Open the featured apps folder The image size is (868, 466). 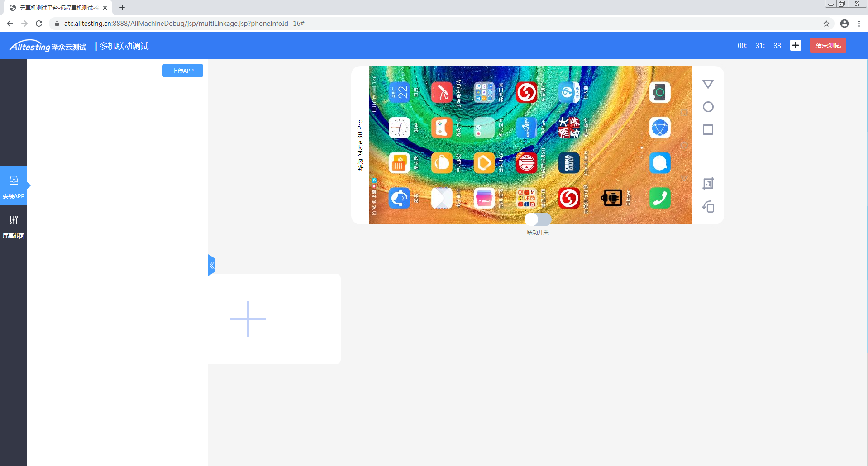pos(526,198)
